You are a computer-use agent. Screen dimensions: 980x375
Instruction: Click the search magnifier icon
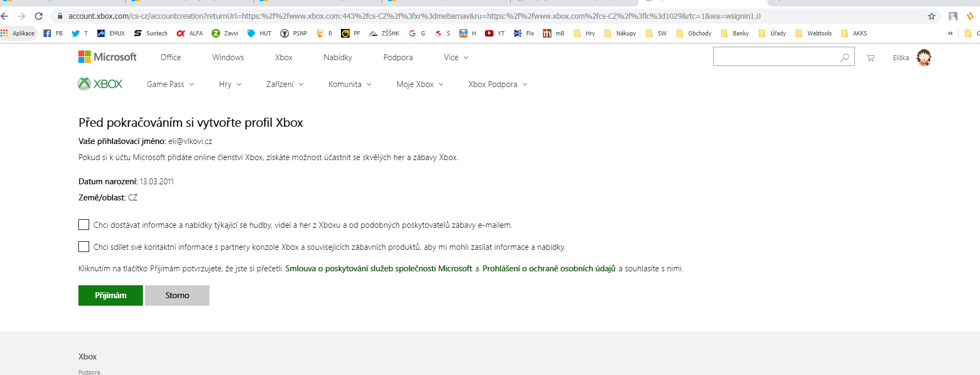click(x=845, y=57)
